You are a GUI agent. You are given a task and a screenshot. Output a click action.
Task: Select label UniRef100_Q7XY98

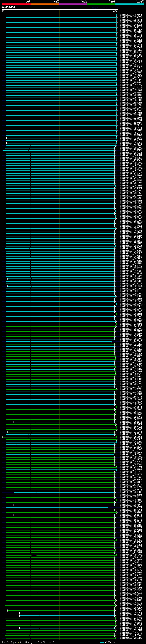coord(131,324)
